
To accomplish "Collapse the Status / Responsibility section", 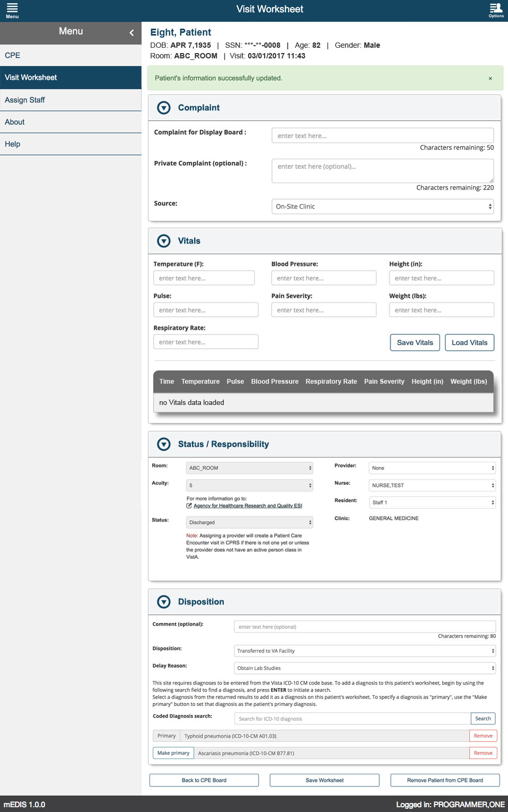I will (164, 444).
